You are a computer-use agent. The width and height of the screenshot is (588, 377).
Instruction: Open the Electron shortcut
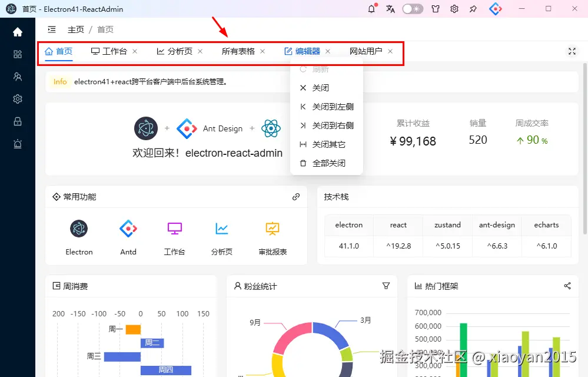tap(79, 238)
